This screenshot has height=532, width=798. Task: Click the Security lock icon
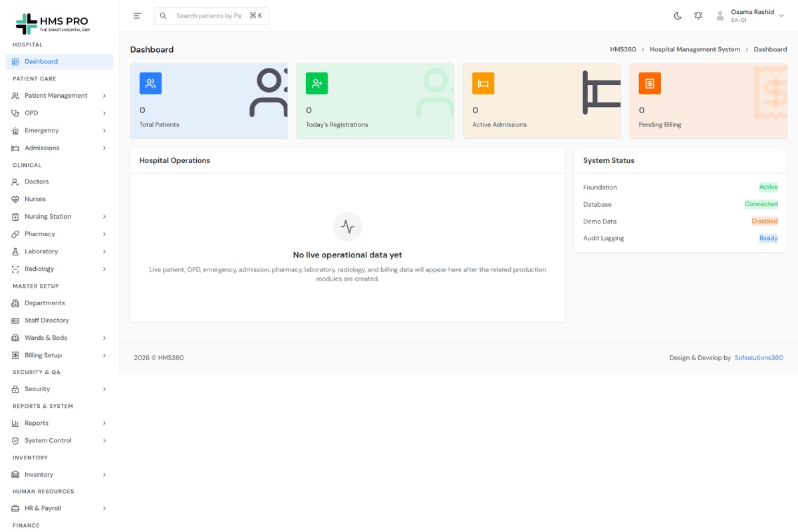15,389
